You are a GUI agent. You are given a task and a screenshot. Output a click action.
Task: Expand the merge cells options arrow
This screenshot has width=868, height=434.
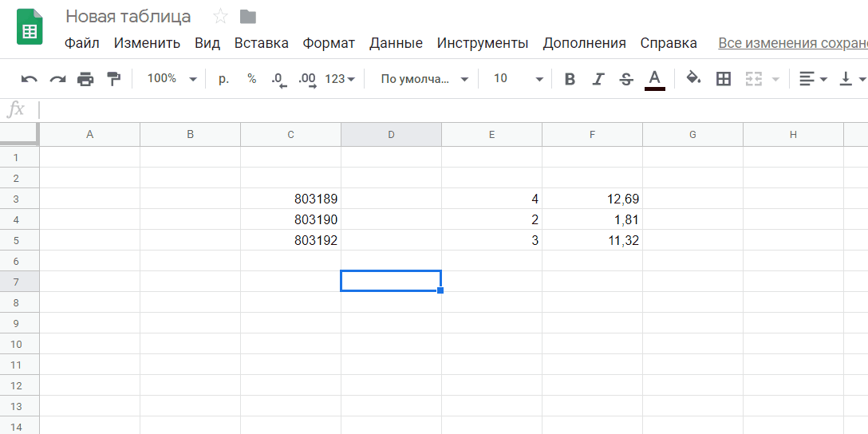coord(775,80)
